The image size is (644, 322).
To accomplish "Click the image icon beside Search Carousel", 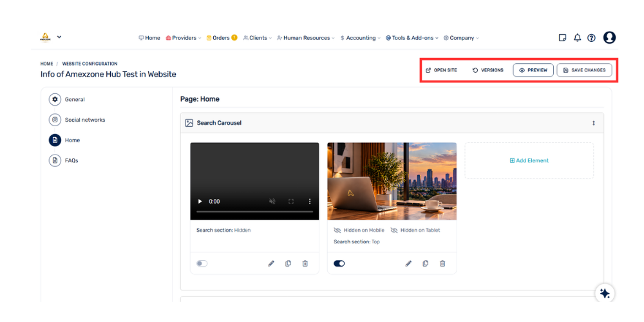I will tap(189, 123).
